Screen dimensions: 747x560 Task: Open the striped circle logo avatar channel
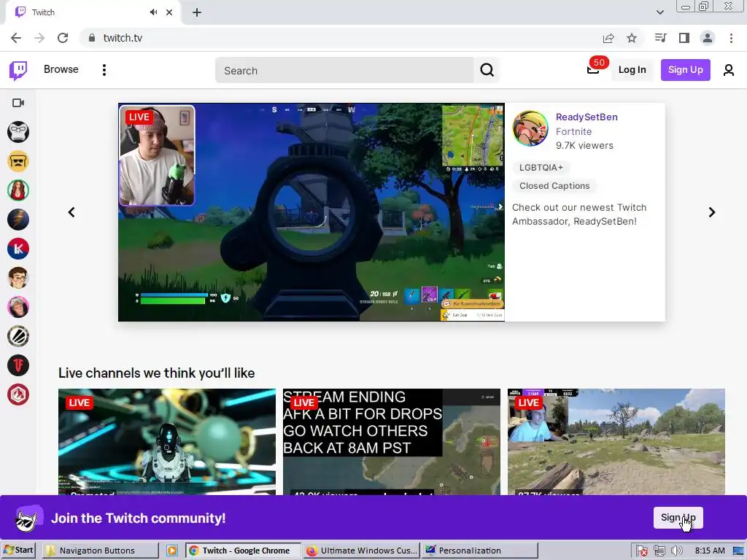pos(18,337)
